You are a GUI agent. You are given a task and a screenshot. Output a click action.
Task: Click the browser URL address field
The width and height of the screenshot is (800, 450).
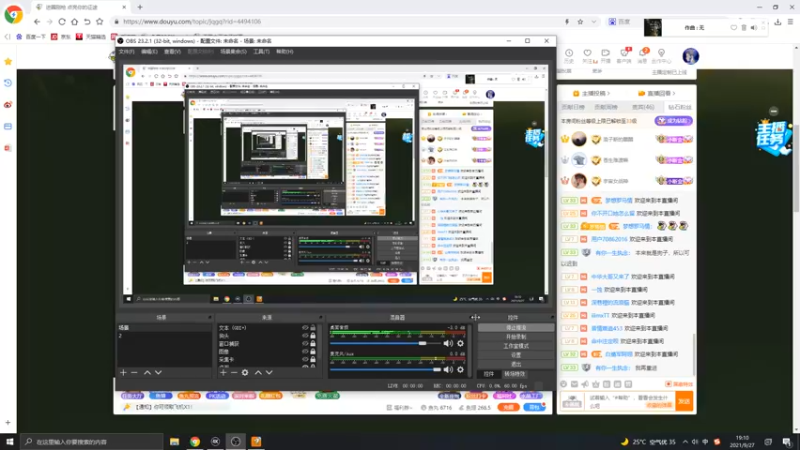(x=337, y=21)
